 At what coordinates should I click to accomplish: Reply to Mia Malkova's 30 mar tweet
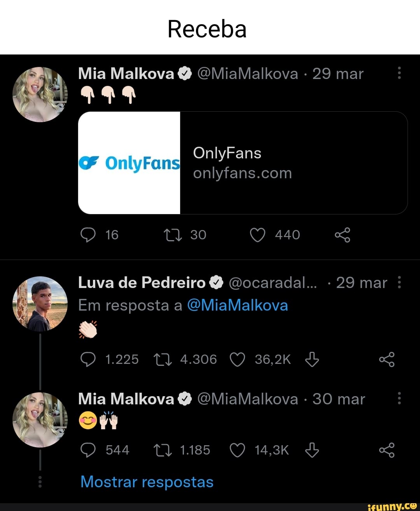(88, 450)
